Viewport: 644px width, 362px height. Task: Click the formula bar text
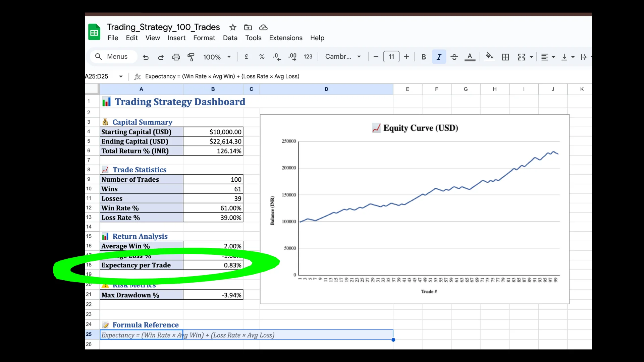coord(222,76)
